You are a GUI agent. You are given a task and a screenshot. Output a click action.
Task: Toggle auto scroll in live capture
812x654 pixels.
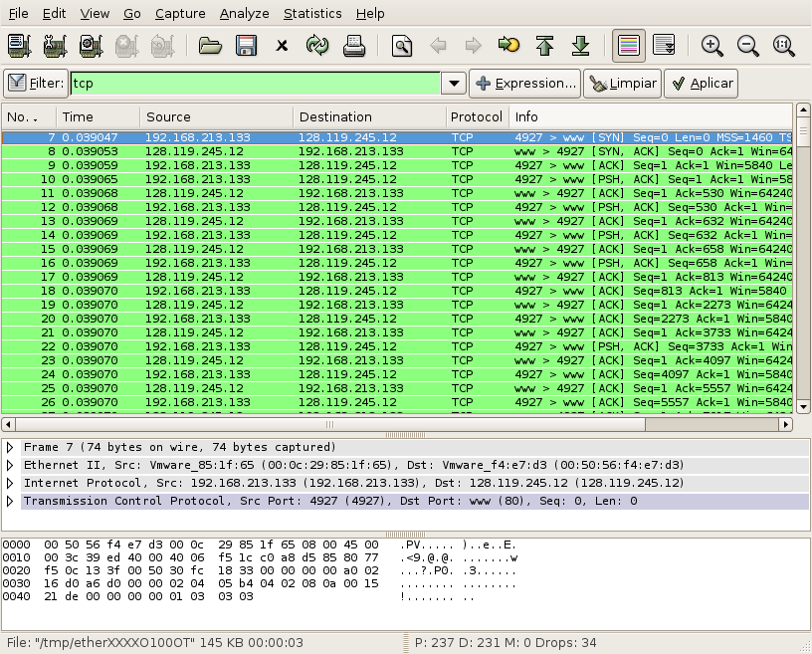click(665, 46)
